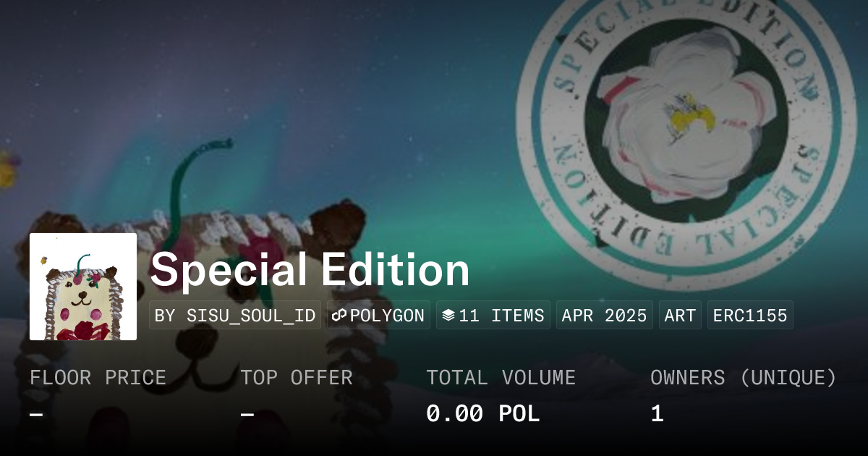Click the top offer dash value
Viewport: 868px width, 456px height.
(x=247, y=415)
